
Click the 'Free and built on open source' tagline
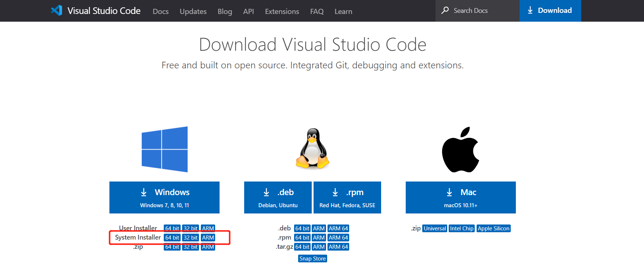(312, 65)
